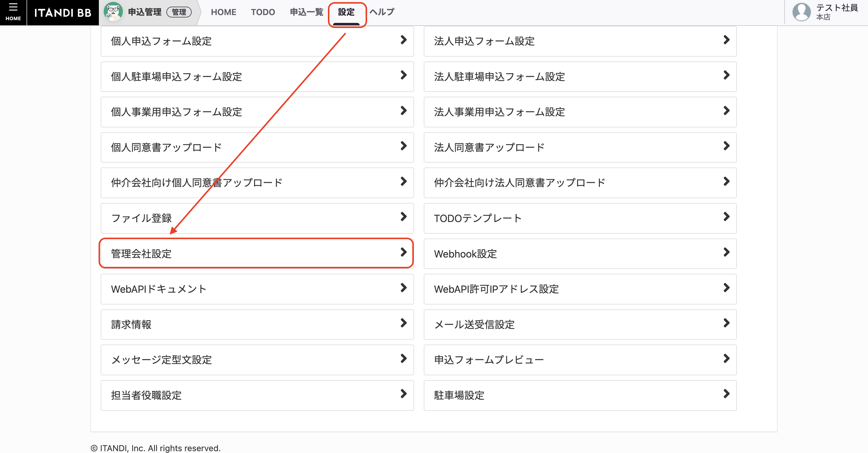Click chevron on WebAPIドキュメント row

(x=403, y=288)
